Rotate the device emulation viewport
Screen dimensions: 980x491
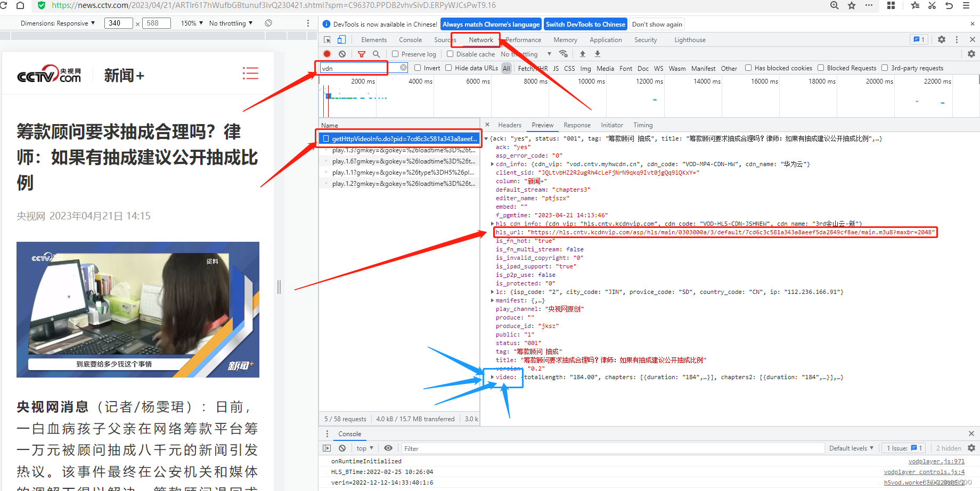268,23
